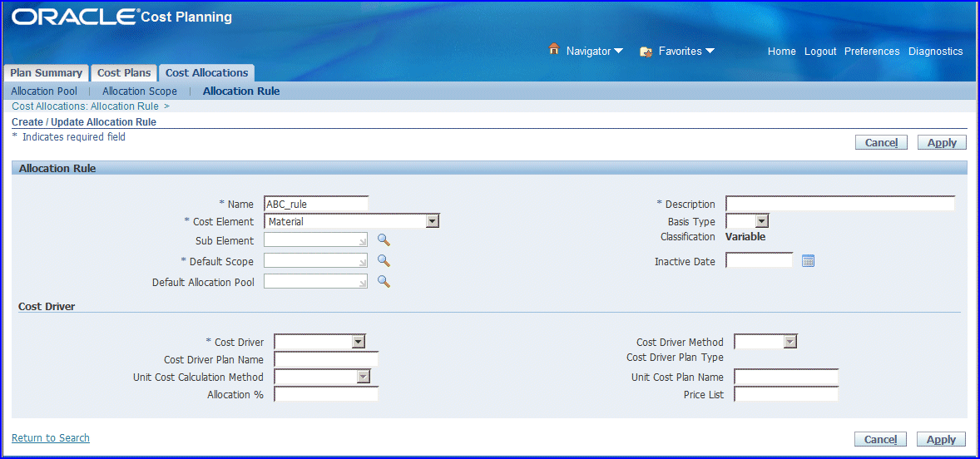
Task: Open the Allocation Scope subtab
Action: click(140, 91)
